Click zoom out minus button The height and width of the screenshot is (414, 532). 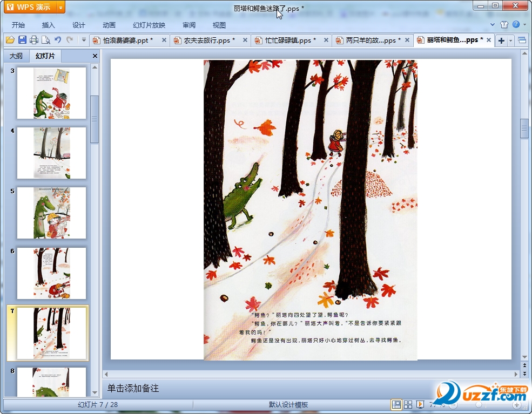click(x=454, y=405)
